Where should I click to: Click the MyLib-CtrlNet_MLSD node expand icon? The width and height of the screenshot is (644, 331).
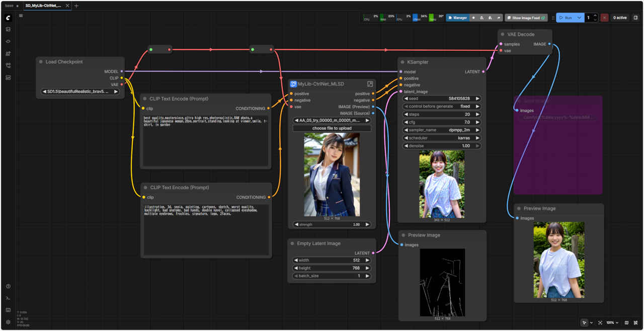(370, 84)
